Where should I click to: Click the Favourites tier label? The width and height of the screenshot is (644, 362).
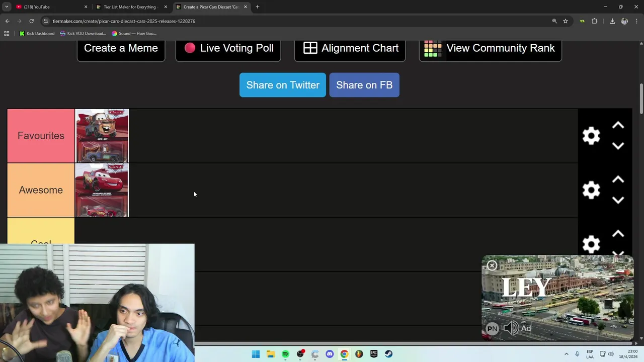41,136
